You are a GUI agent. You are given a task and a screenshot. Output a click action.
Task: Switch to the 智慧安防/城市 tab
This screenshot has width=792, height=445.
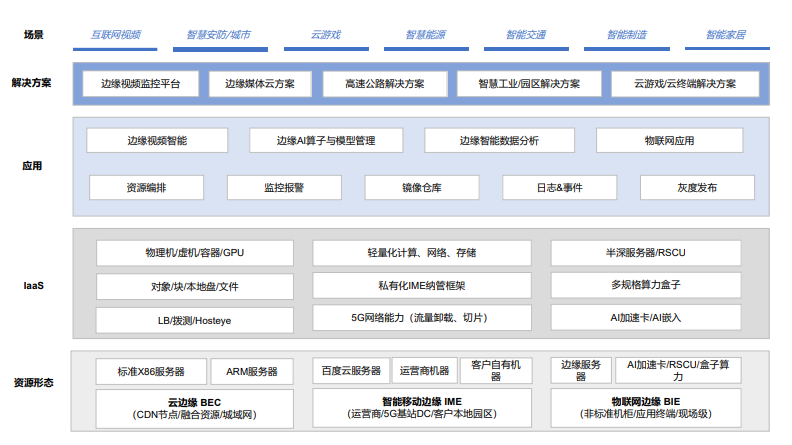click(x=218, y=35)
